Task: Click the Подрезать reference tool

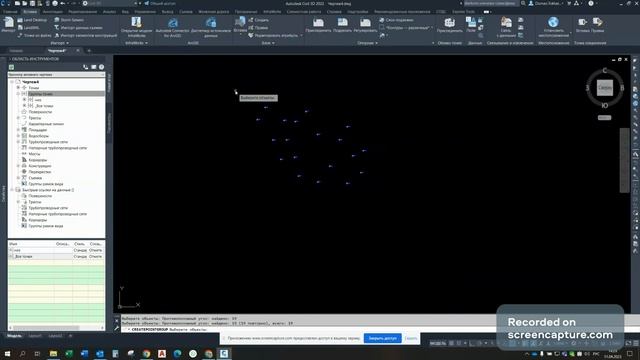Action: (342, 25)
